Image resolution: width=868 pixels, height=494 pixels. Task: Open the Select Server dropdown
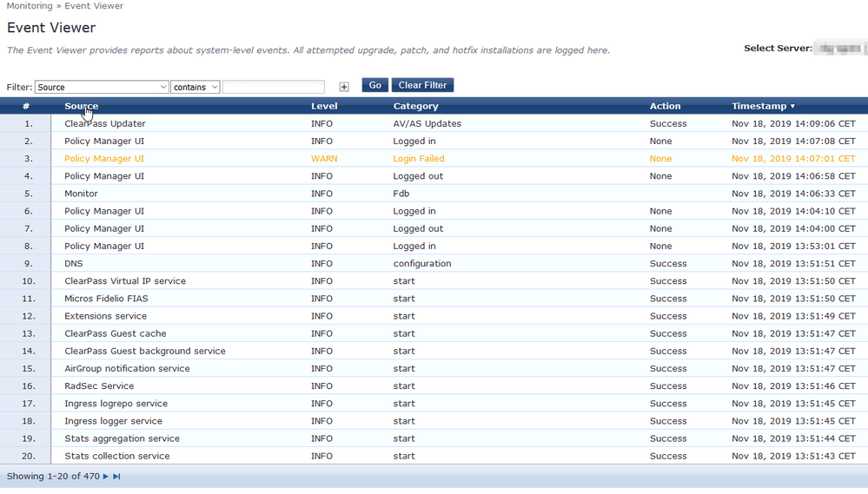[x=840, y=49]
